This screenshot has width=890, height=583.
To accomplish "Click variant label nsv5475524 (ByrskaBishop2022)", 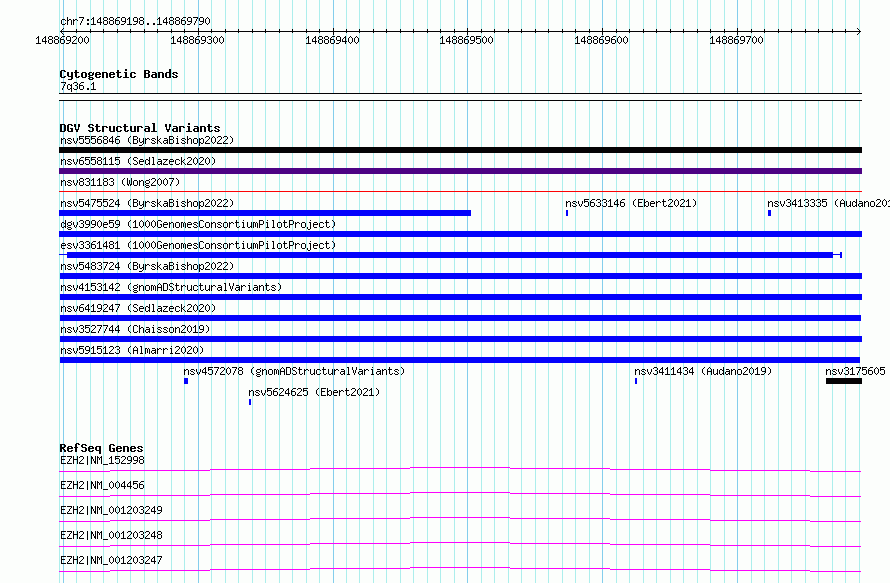I will point(147,203).
